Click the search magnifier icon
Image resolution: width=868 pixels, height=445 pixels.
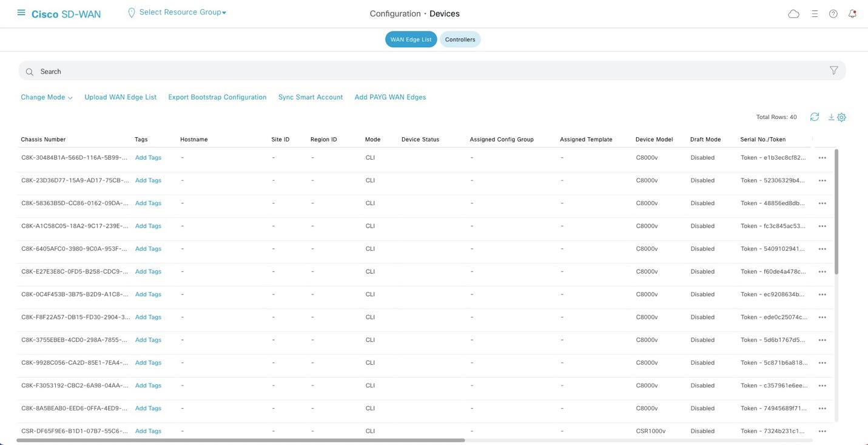[x=29, y=72]
